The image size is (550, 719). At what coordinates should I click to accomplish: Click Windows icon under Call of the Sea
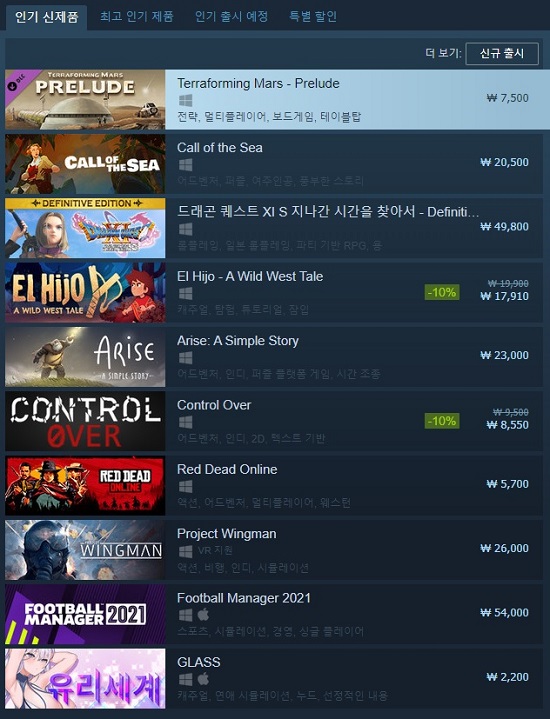click(x=185, y=165)
